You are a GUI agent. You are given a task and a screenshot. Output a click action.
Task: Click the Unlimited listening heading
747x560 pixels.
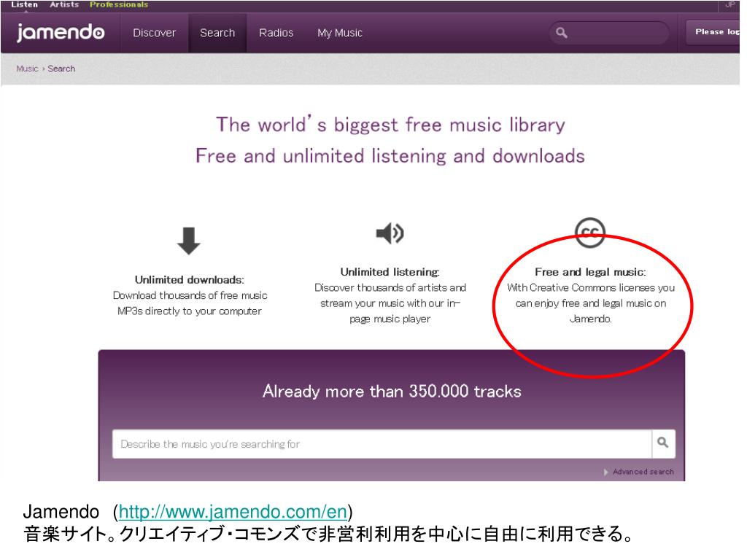point(390,272)
